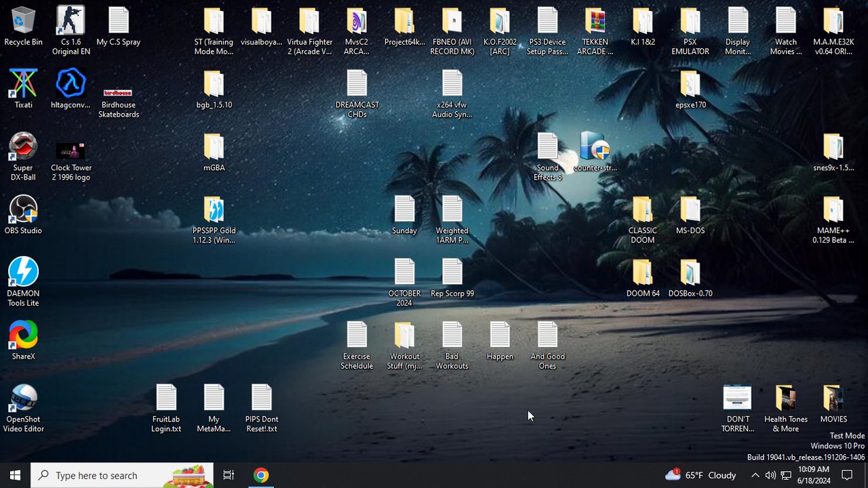Select the snes9x-1.5... folder
Screen dimensions: 868x488
pyautogui.click(x=833, y=152)
